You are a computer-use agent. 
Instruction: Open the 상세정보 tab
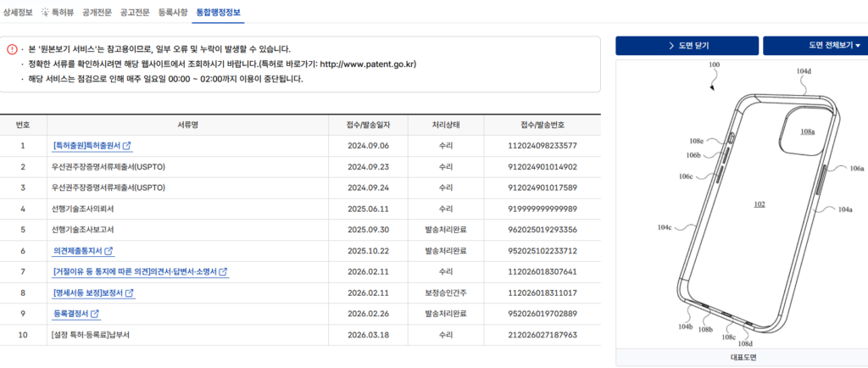click(18, 12)
